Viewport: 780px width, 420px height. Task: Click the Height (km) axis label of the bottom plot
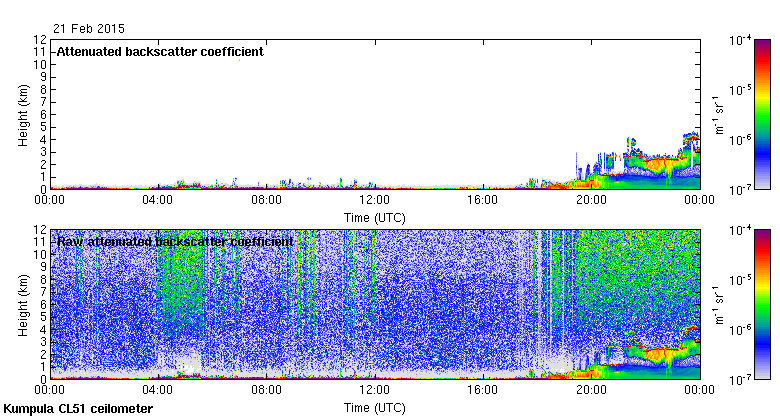tap(23, 304)
